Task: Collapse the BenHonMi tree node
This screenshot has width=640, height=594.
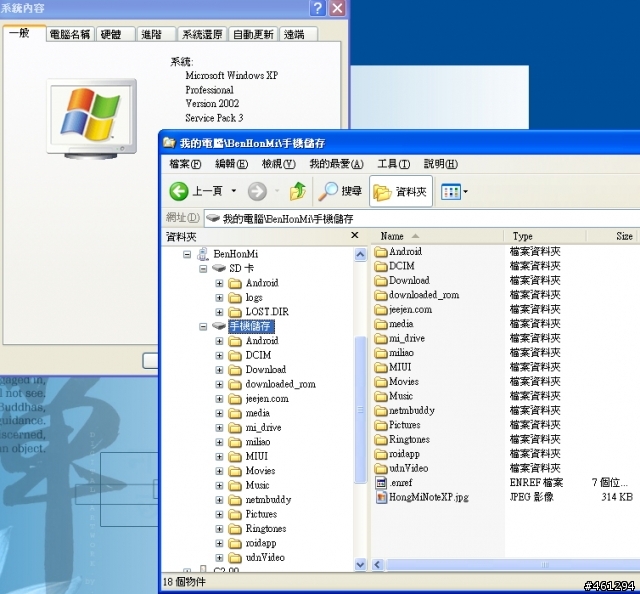Action: point(187,254)
